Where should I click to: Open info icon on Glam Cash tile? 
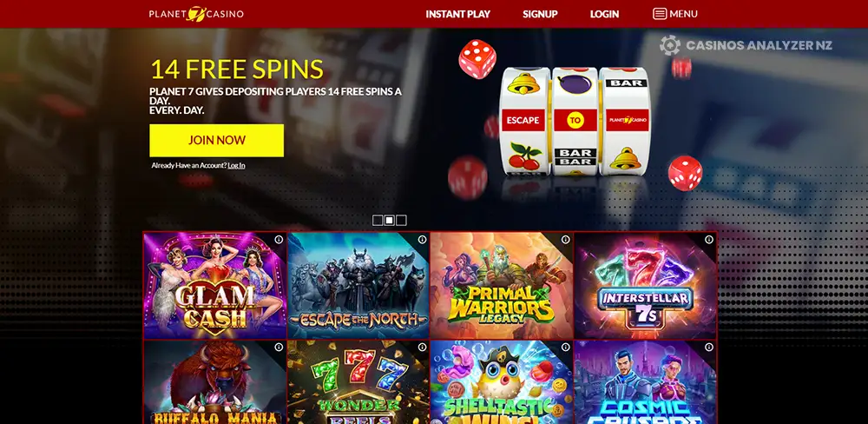click(x=279, y=240)
